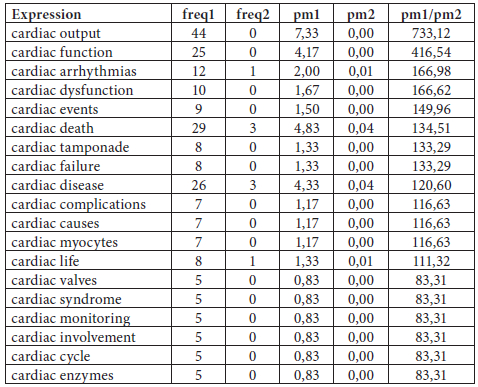Select the pm1/pm2 column header
Image resolution: width=478 pixels, height=387 pixels.
(431, 15)
